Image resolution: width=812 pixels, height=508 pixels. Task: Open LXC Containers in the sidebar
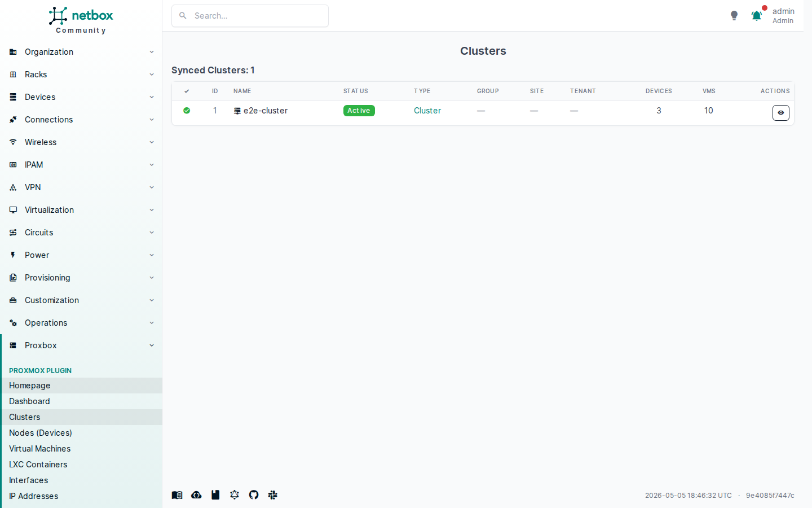point(81,465)
